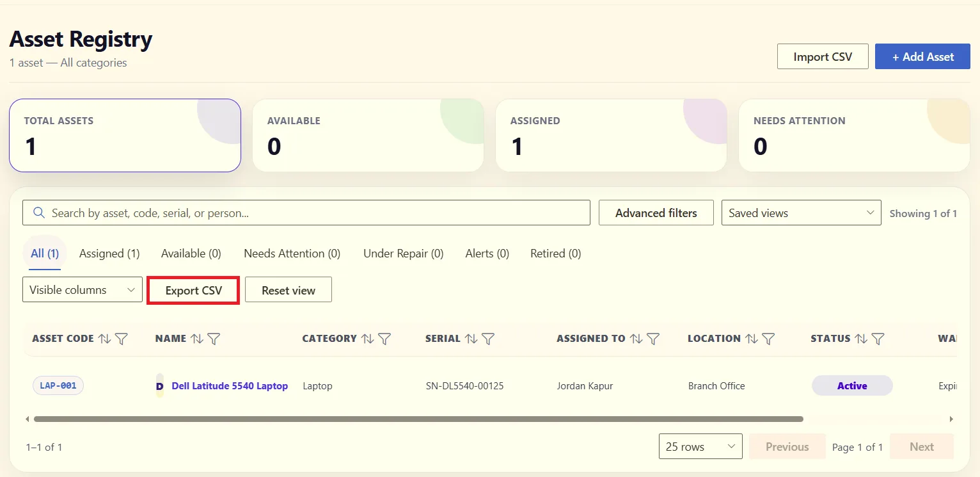Screen dimensions: 980x477
Task: Click the Reset view button
Action: 288,290
